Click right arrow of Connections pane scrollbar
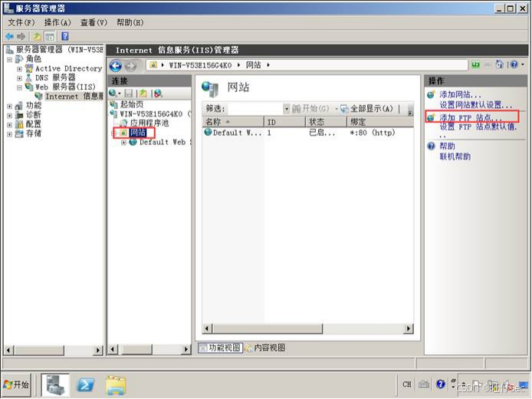 pos(186,349)
